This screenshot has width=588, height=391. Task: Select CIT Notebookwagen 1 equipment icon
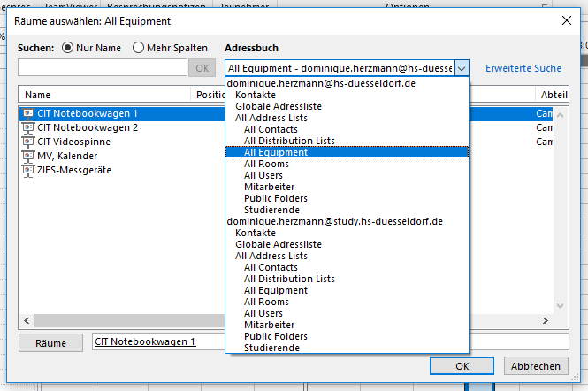(27, 114)
